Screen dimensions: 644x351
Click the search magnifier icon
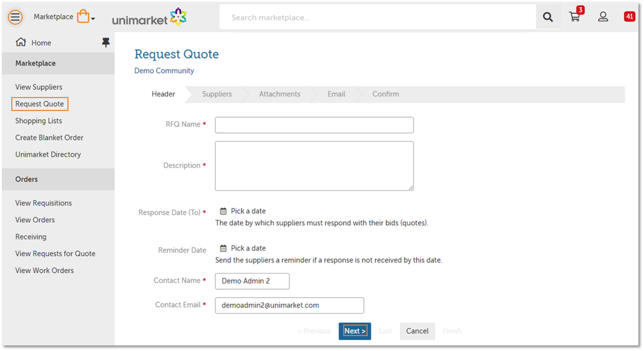548,17
